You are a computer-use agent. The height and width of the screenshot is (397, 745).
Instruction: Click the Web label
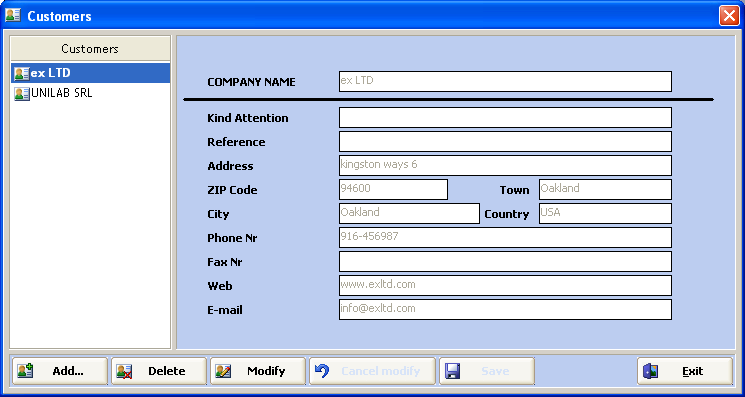tap(220, 286)
